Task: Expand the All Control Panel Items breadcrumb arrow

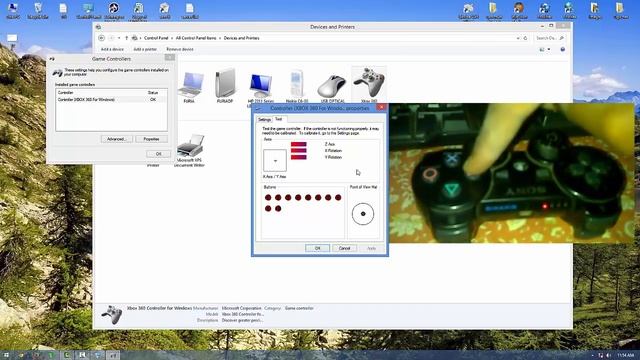Action: click(x=220, y=38)
